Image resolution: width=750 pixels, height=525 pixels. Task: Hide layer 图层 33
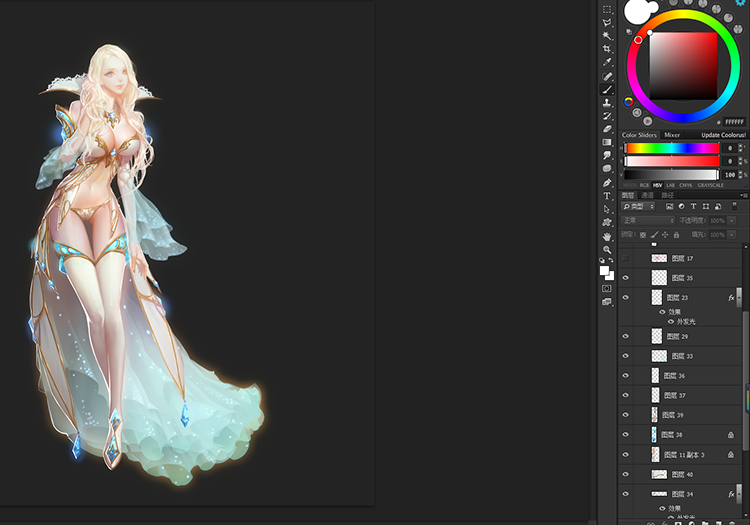pyautogui.click(x=626, y=356)
